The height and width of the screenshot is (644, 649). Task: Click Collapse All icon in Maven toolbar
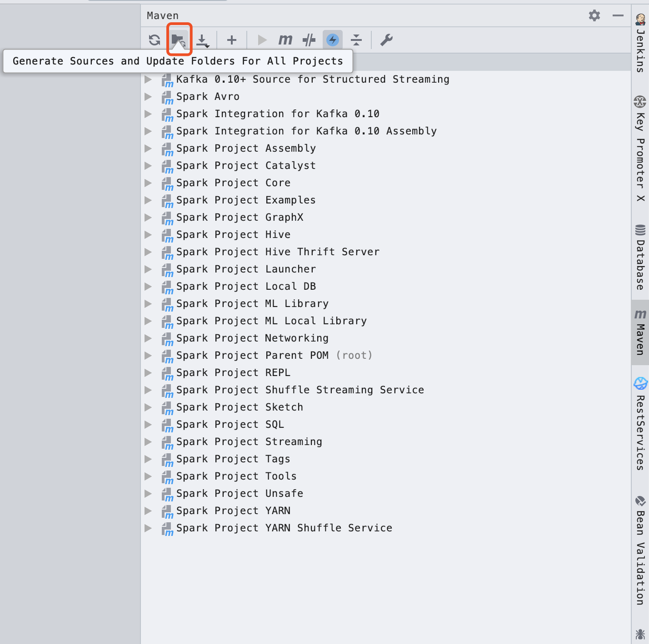click(356, 40)
